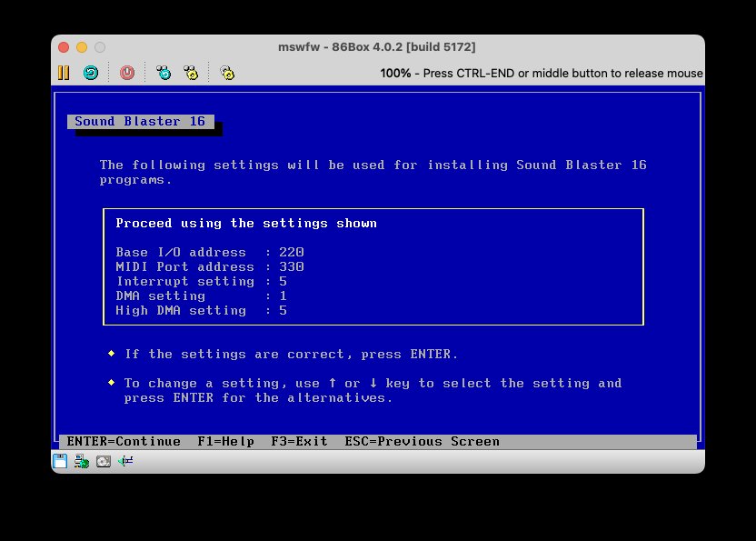Select the MIDI Port address 330 row
The width and height of the screenshot is (756, 541).
click(x=210, y=266)
